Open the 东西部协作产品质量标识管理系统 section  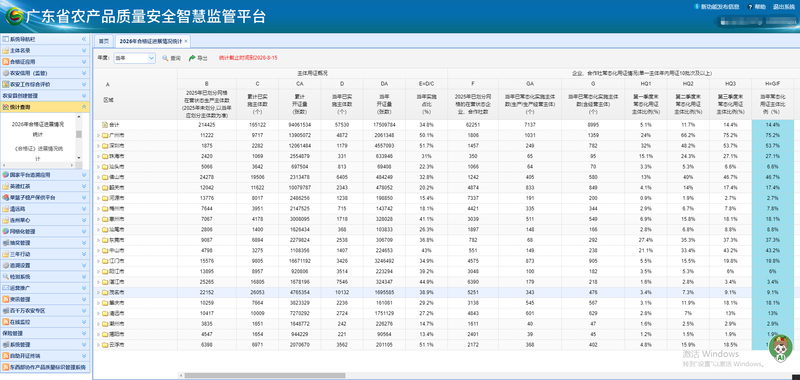coord(45,367)
